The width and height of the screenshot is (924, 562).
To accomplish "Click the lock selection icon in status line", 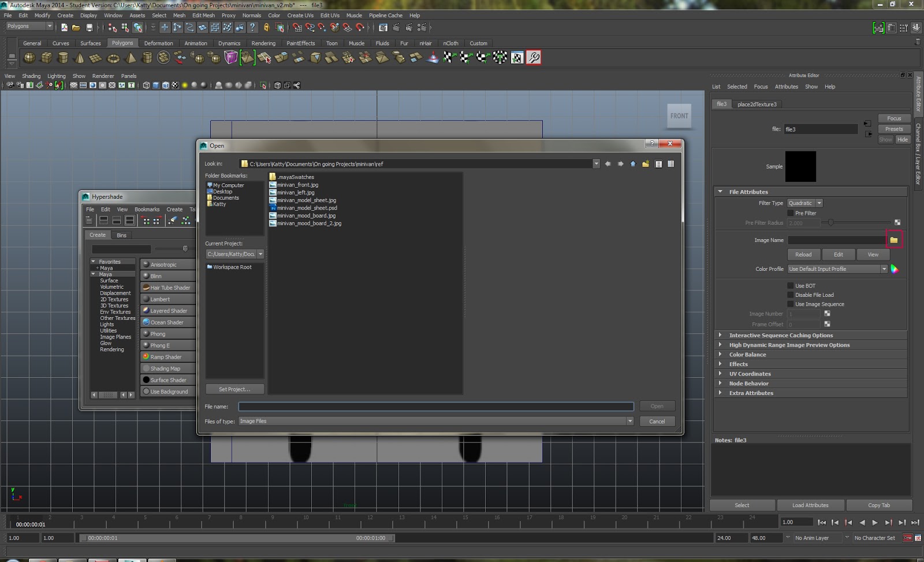I will pos(266,27).
